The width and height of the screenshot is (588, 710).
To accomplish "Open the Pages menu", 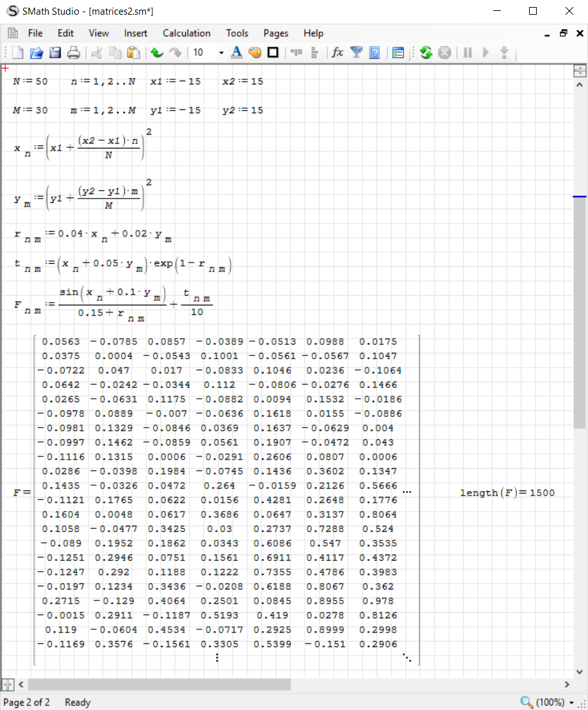I will coord(275,33).
